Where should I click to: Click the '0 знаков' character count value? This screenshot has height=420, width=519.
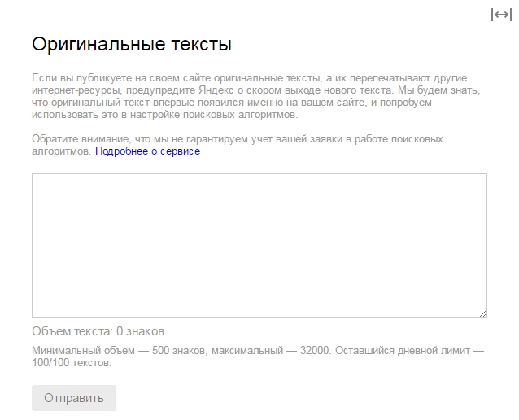pos(141,331)
